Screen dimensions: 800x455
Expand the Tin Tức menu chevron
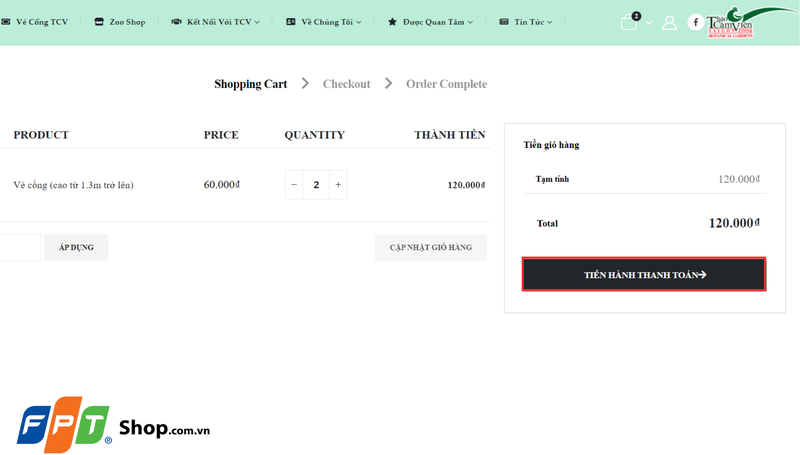point(549,22)
